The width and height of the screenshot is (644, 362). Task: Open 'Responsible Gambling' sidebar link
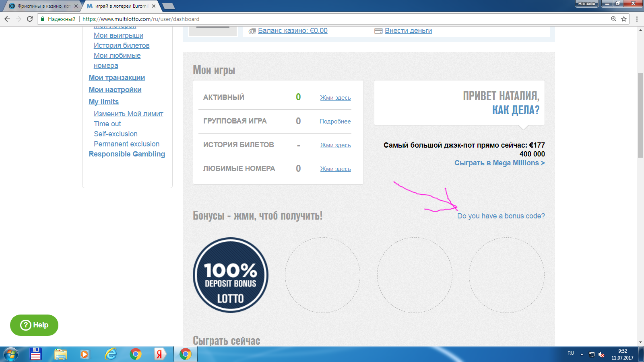pos(127,154)
